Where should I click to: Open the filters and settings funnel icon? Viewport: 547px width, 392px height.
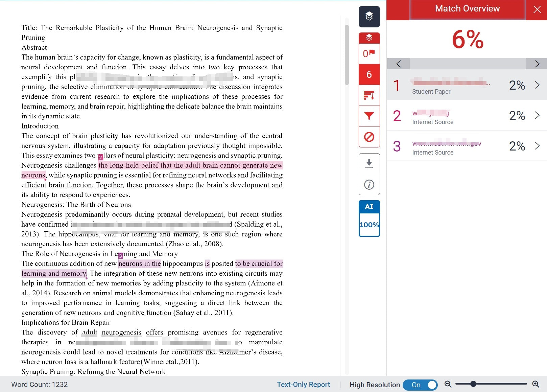[369, 116]
